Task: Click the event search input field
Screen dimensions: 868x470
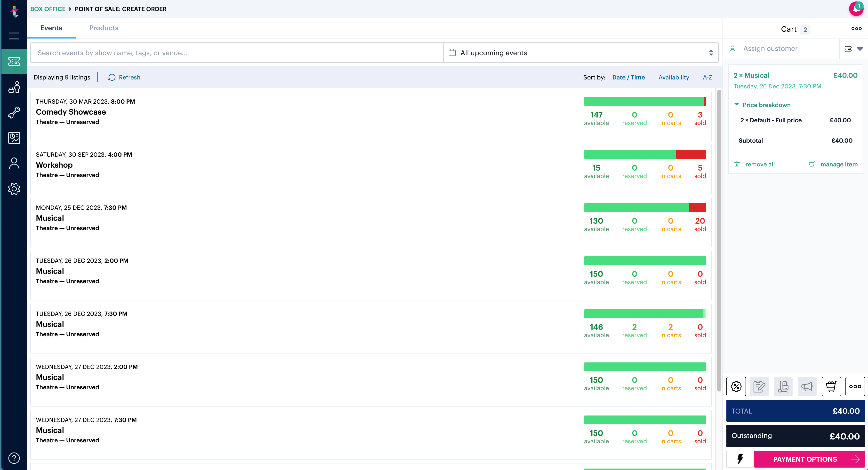Action: click(236, 53)
